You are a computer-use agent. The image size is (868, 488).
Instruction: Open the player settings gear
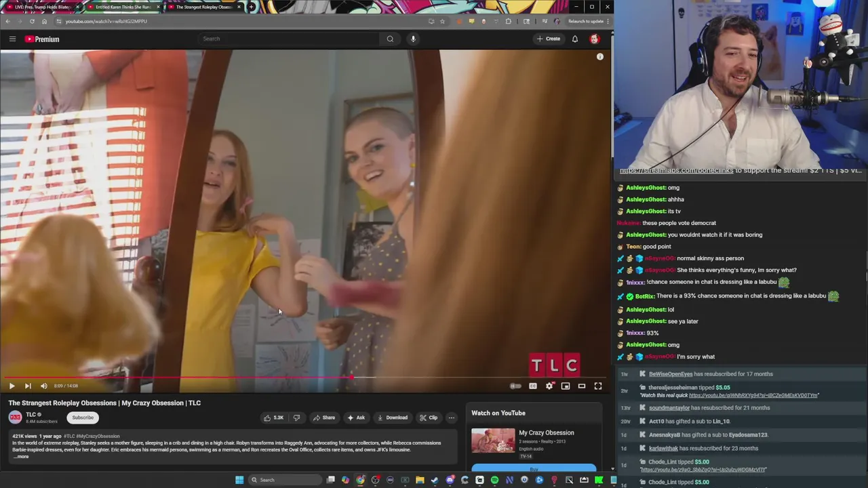click(549, 386)
